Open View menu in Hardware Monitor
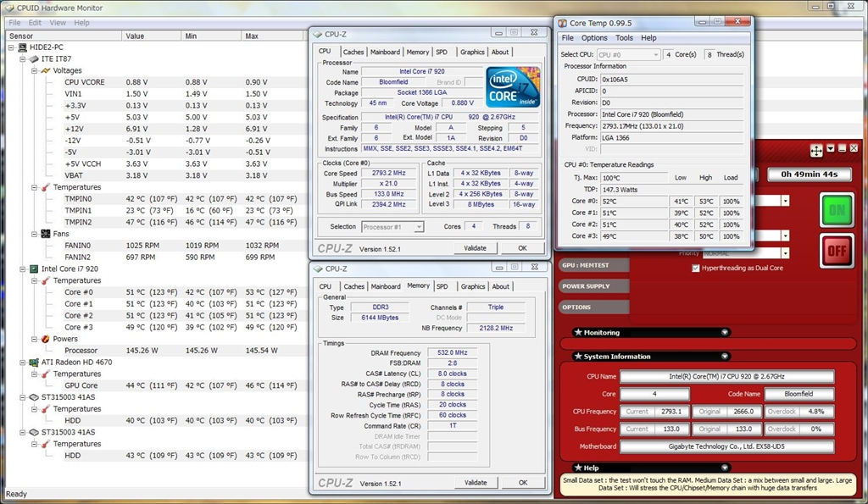The width and height of the screenshot is (868, 504). click(58, 23)
